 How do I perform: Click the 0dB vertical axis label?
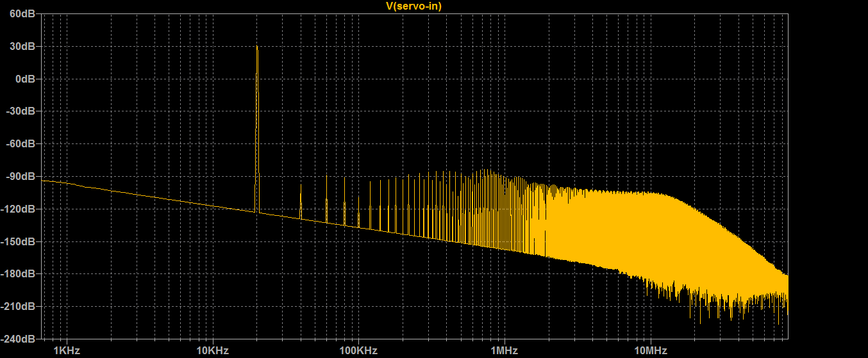[x=25, y=79]
